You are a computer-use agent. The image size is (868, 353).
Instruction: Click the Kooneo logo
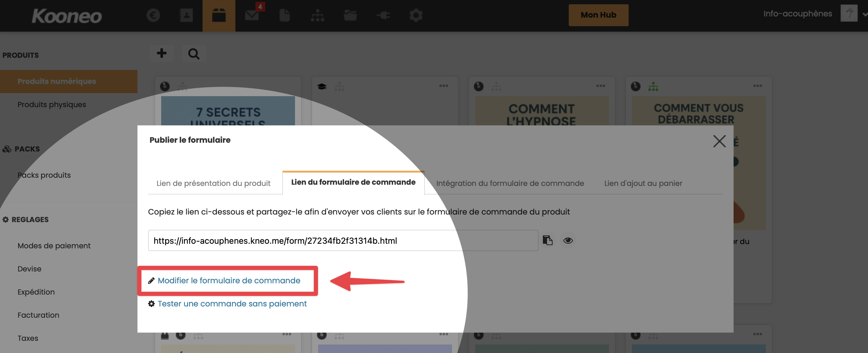coord(67,16)
